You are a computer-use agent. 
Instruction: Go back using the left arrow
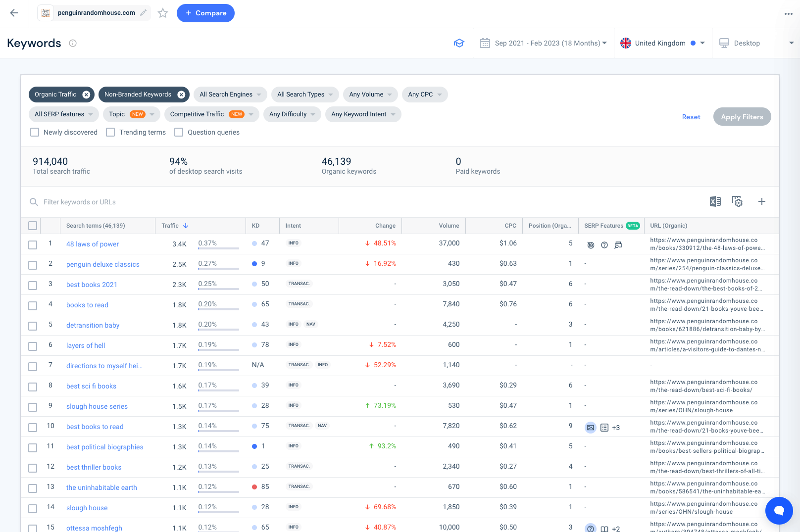[x=14, y=13]
